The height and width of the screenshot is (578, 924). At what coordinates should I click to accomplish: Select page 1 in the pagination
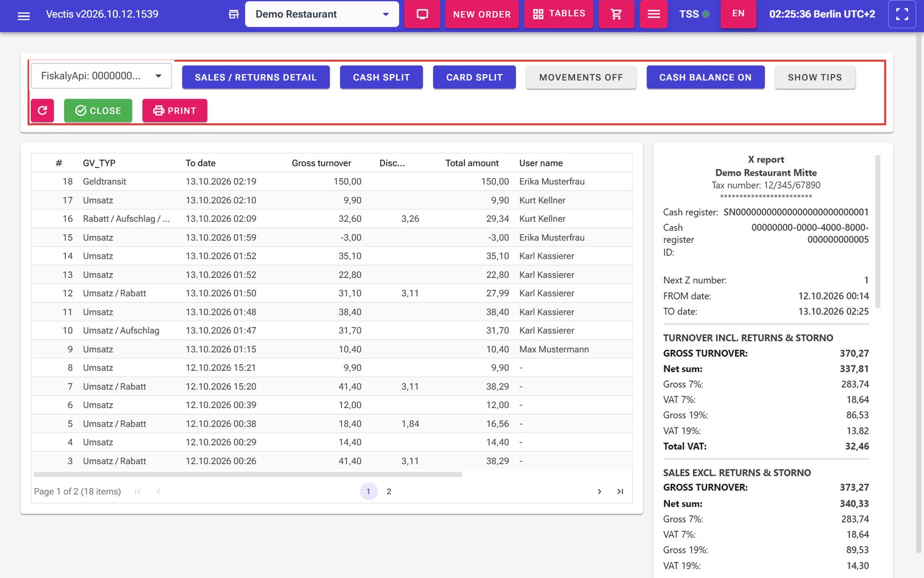pyautogui.click(x=368, y=491)
